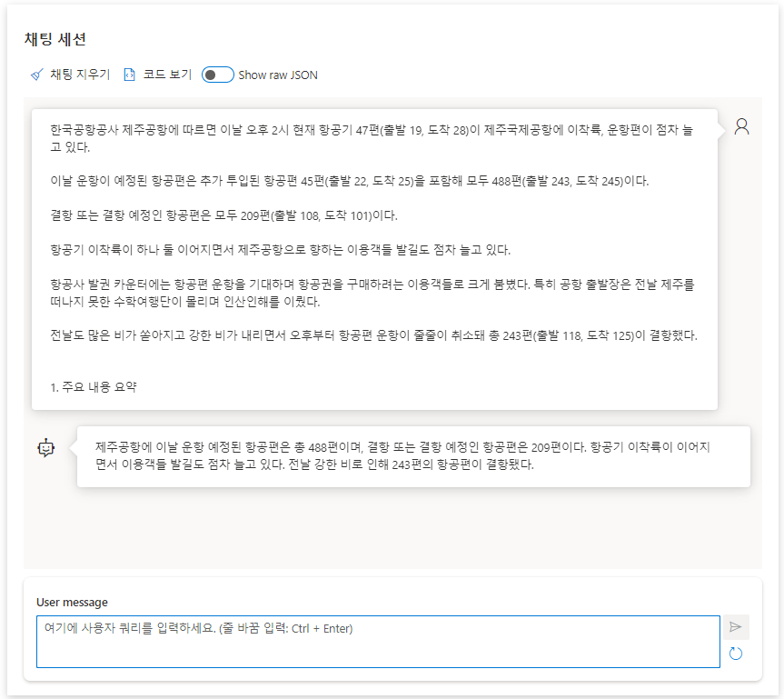This screenshot has width=784, height=699.
Task: Click the line starting 항공기 이착륙이 하나 둘
Action: [281, 250]
